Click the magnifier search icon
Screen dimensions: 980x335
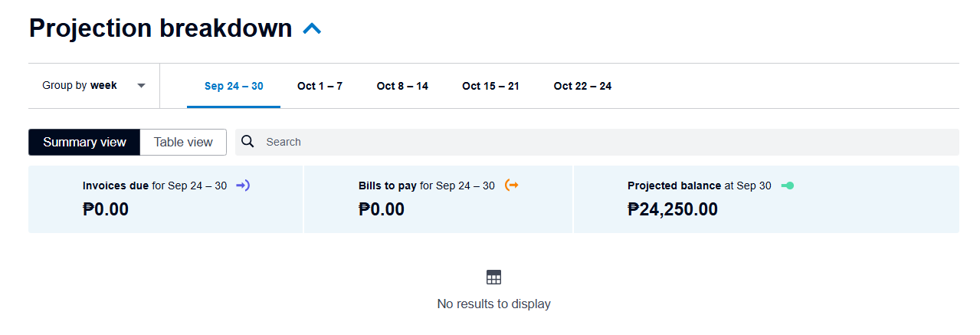[x=247, y=142]
